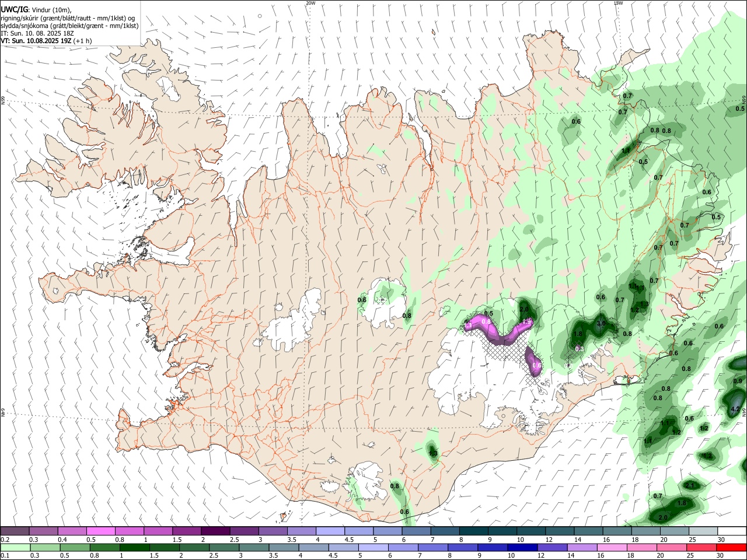The width and height of the screenshot is (747, 560).
Task: Click the 2.5 swatch in the rain scale
Action: (x=223, y=547)
